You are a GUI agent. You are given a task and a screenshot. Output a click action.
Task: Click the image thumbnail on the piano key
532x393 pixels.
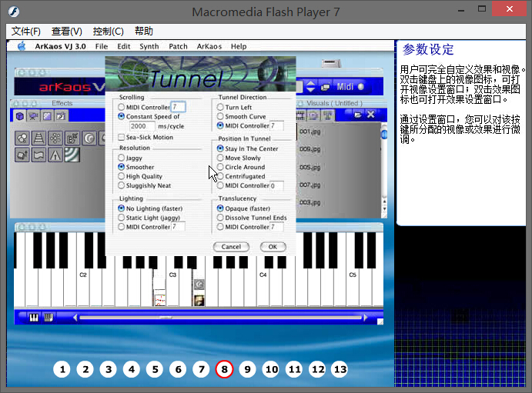199,300
